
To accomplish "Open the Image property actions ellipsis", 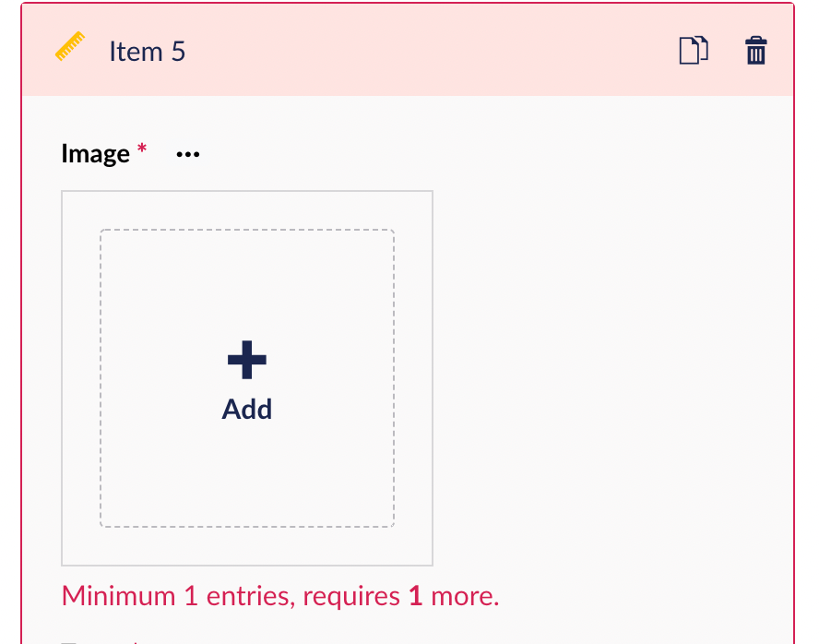I will [x=188, y=154].
